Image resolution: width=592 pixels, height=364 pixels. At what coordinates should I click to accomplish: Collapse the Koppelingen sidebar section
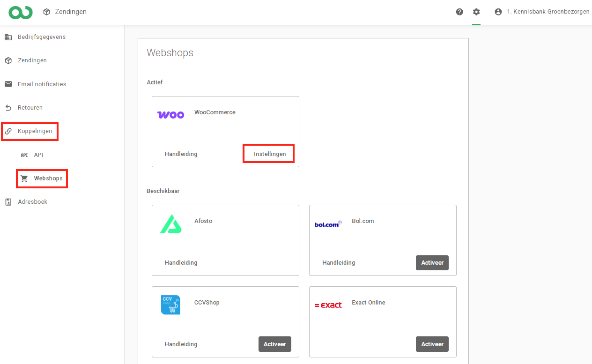[x=35, y=131]
